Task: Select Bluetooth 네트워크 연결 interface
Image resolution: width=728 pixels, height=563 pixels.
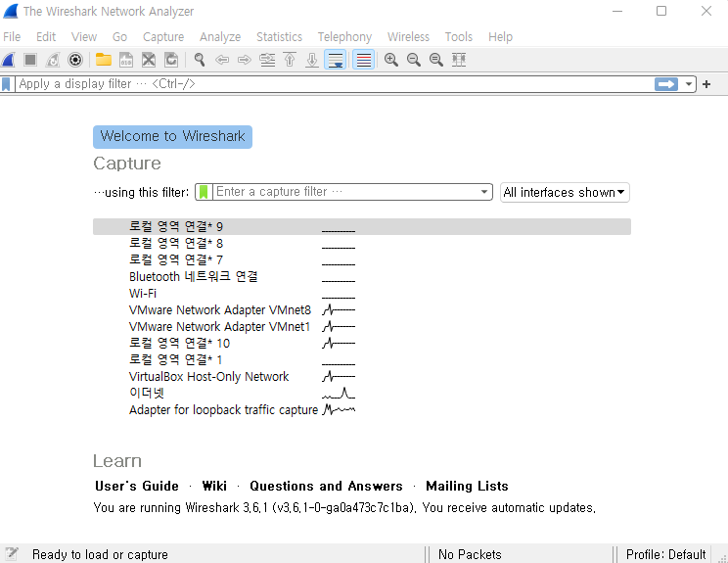Action: 362,277
